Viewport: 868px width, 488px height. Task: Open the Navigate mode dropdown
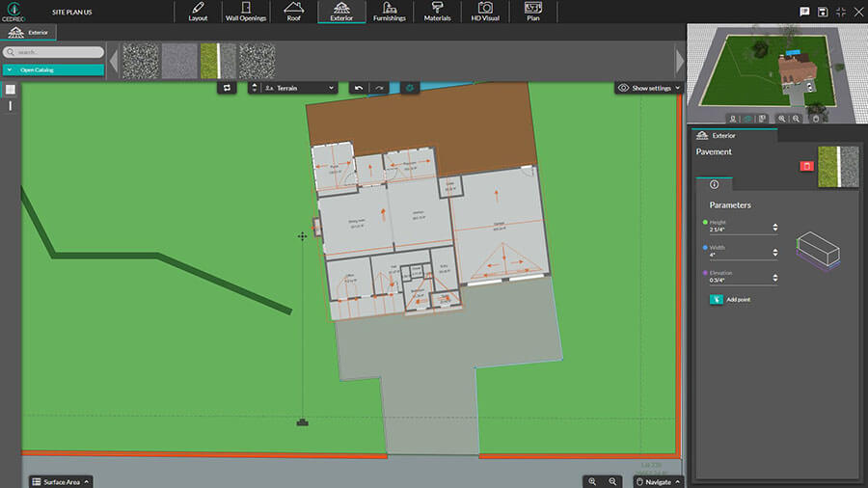pos(659,481)
